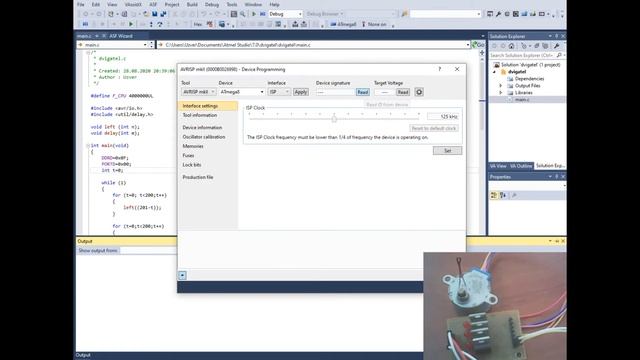Click the Go button beside path bar
Screen dimensions: 640x360
click(x=478, y=44)
